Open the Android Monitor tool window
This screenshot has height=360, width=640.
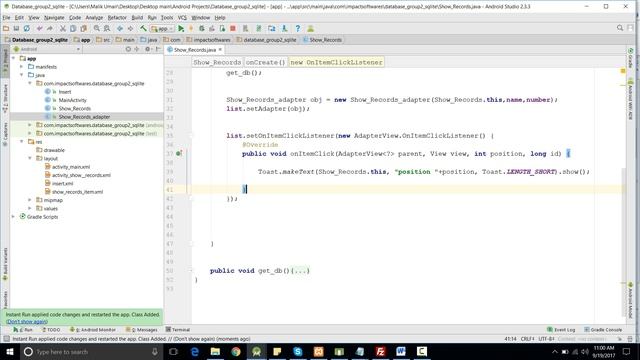click(x=93, y=329)
